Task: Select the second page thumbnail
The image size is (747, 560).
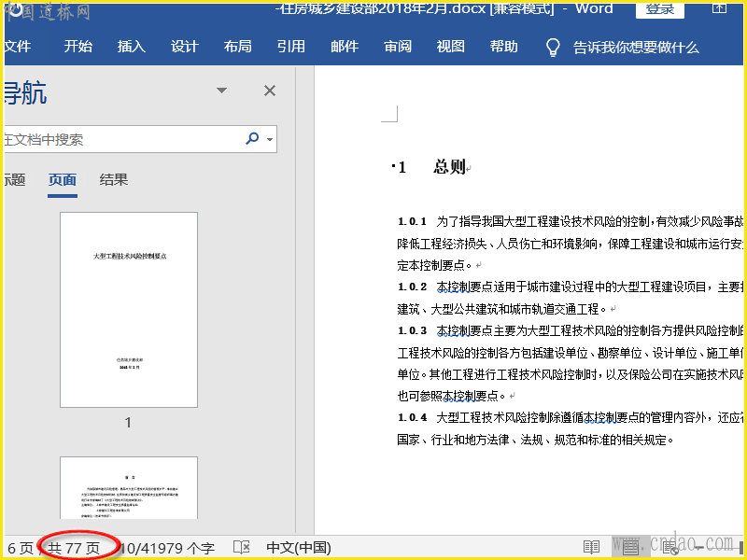Action: 129,487
